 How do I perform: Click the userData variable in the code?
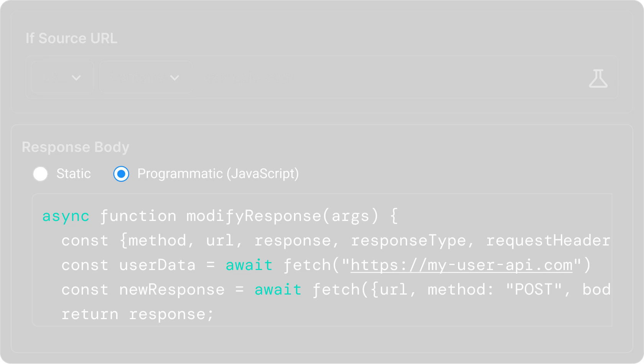[157, 265]
